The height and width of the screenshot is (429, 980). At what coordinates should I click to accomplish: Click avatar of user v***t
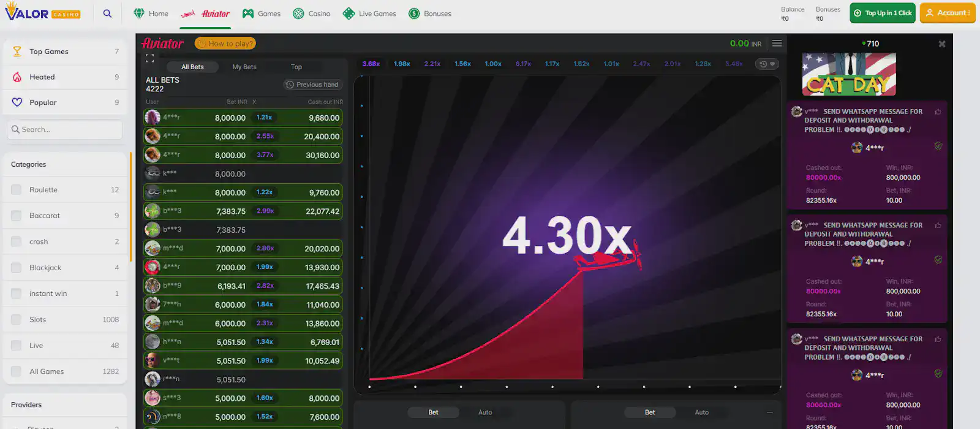coord(153,360)
